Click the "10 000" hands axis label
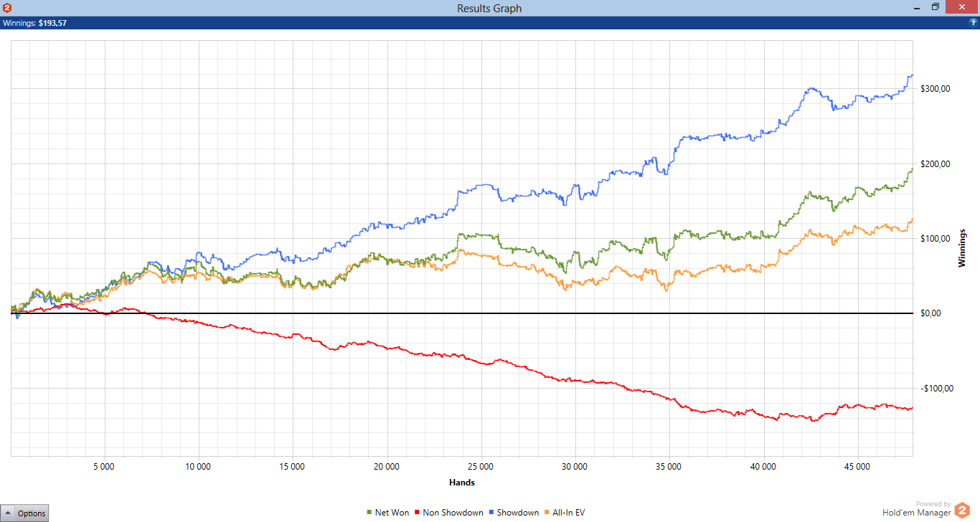This screenshot has height=522, width=980. pyautogui.click(x=198, y=467)
